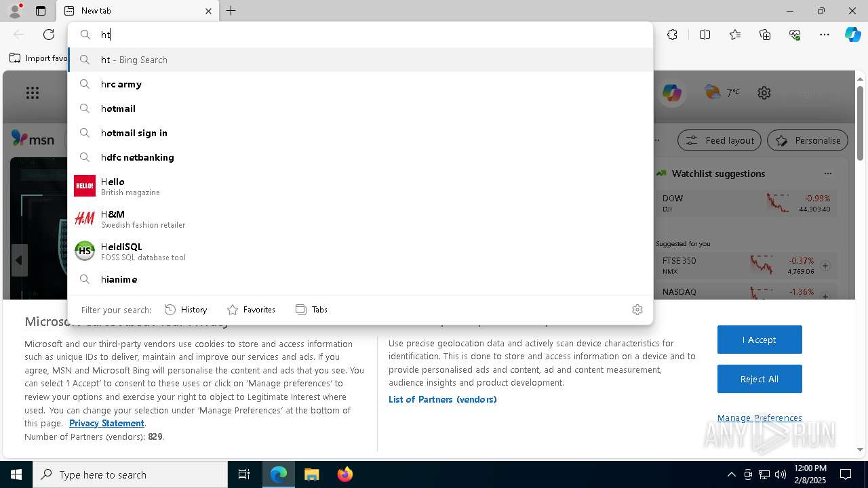Go to previous carousel slide
Viewport: 868px width, 488px height.
tap(19, 260)
